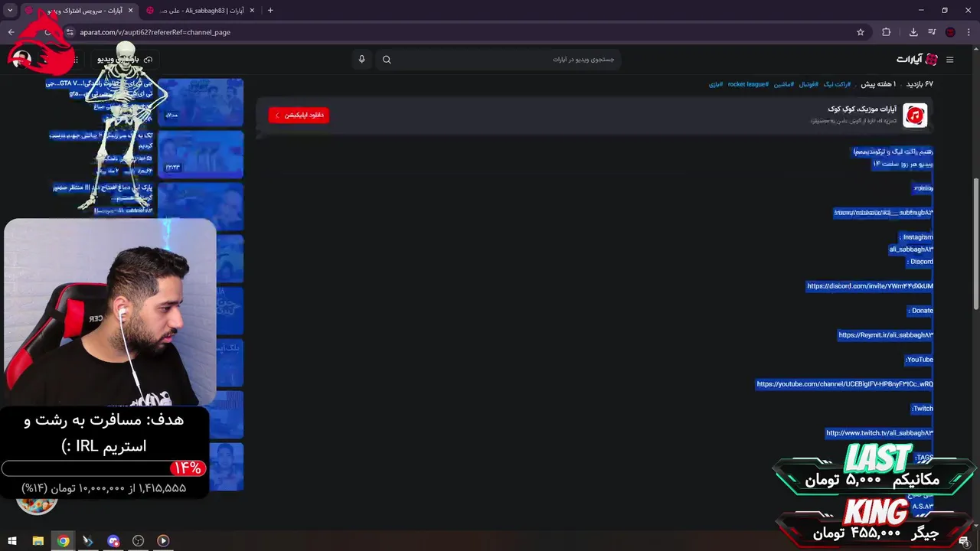The width and height of the screenshot is (980, 551).
Task: Click the search magnifier icon
Action: (387, 60)
